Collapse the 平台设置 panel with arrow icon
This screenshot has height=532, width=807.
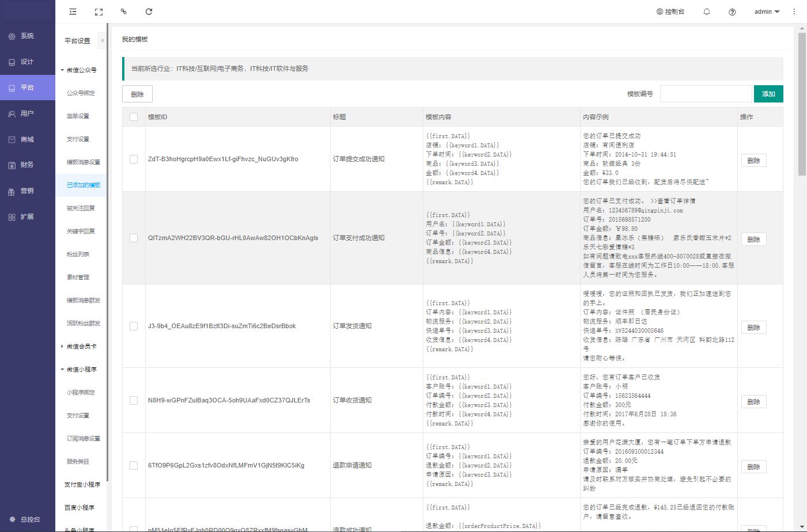tap(103, 41)
